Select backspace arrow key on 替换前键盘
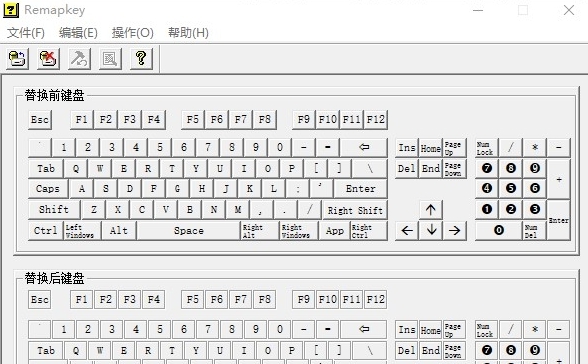The width and height of the screenshot is (588, 364). coord(364,147)
